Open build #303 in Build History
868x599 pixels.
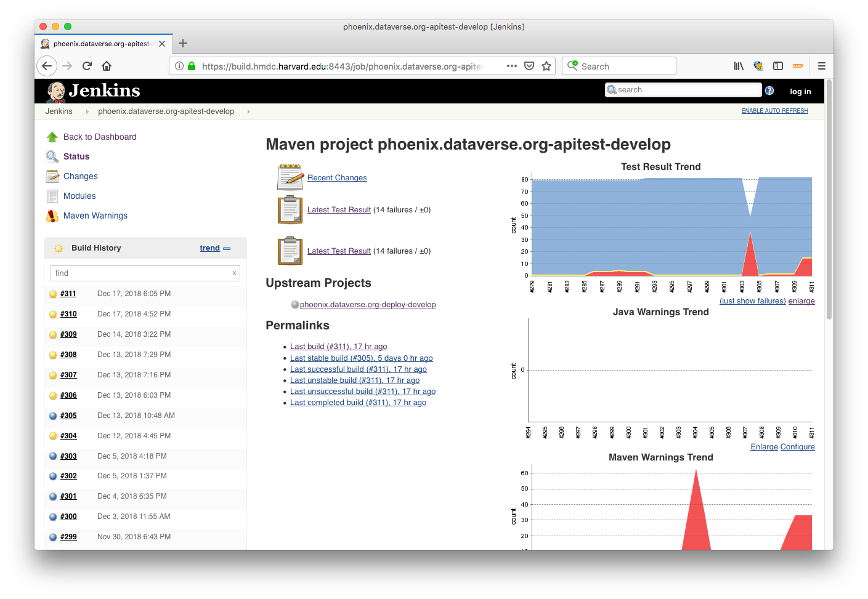pyautogui.click(x=68, y=456)
